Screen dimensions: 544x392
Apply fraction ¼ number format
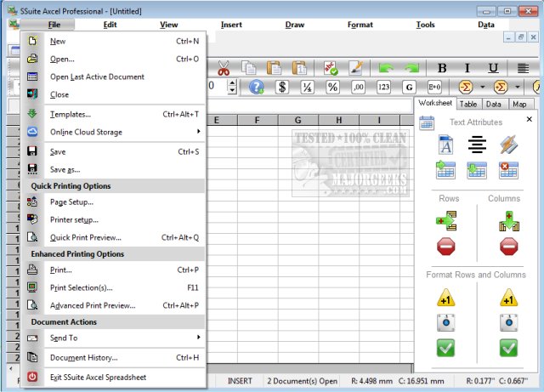click(x=307, y=87)
